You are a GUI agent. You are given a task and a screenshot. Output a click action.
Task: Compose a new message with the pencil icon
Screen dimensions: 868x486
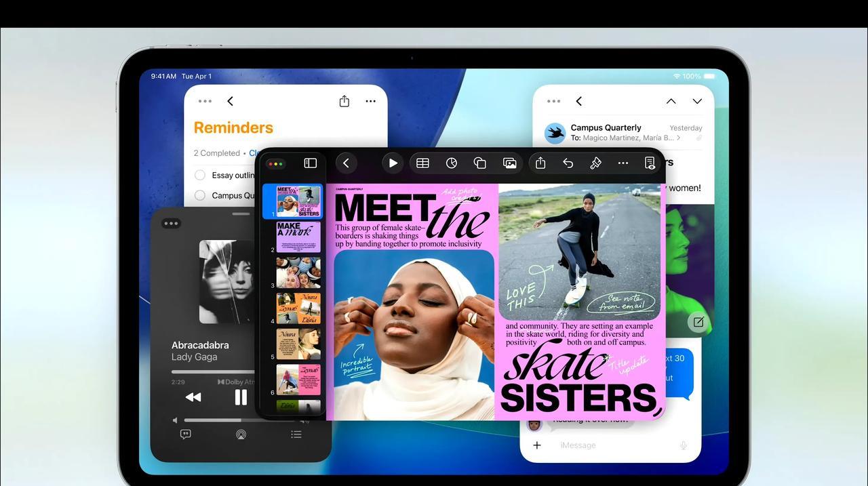pyautogui.click(x=698, y=322)
